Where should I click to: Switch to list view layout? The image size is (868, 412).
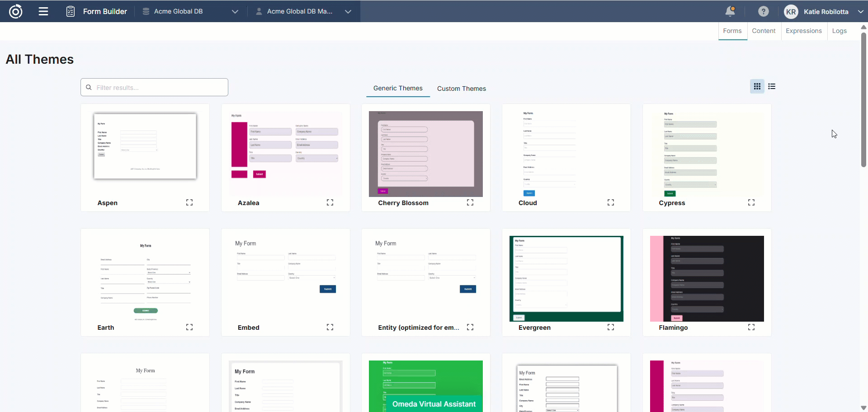tap(772, 86)
